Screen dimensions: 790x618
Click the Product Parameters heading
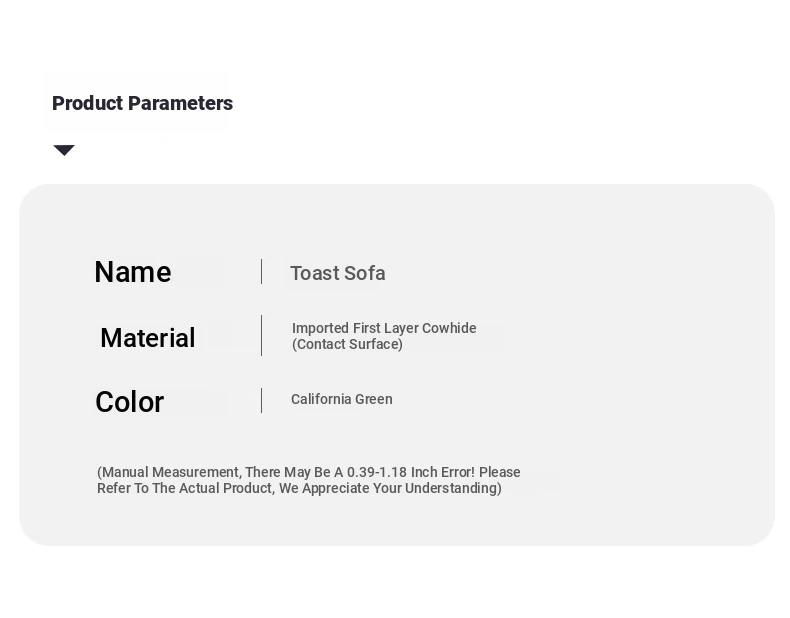tap(143, 103)
